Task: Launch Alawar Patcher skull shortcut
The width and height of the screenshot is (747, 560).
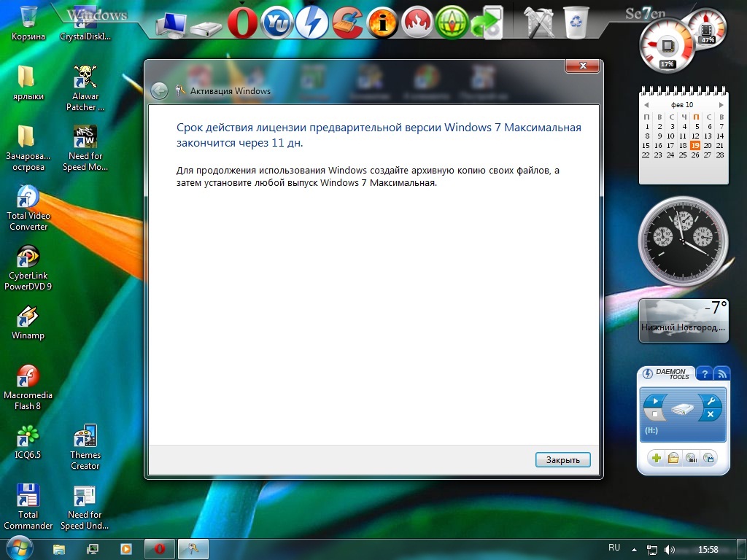Action: point(85,87)
